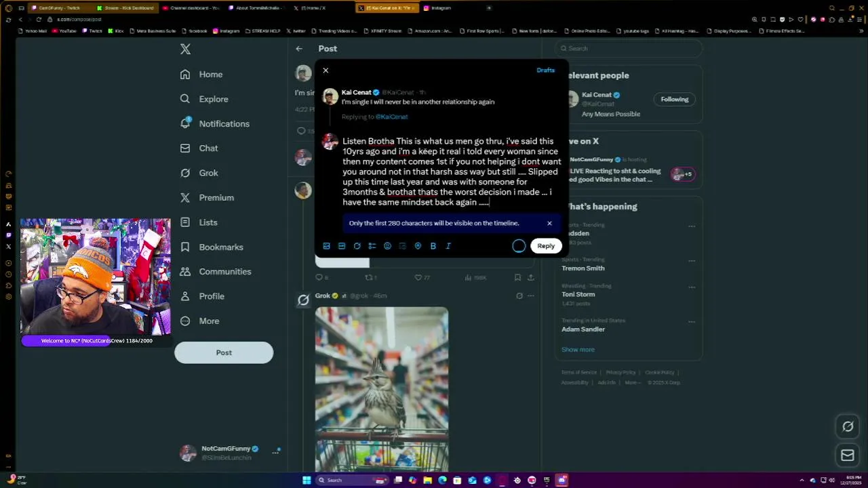Open the Grok floating button

pos(848,426)
